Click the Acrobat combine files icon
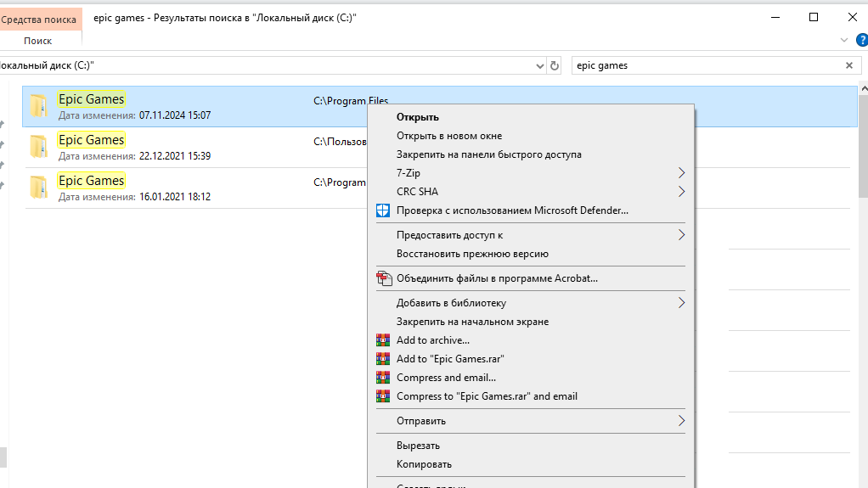This screenshot has width=868, height=488. [x=384, y=278]
